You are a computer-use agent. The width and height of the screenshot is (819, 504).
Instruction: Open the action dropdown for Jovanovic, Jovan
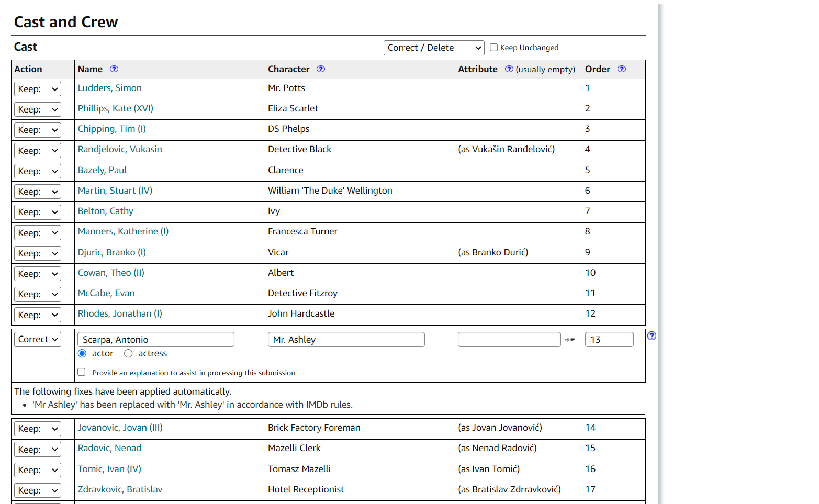(37, 428)
